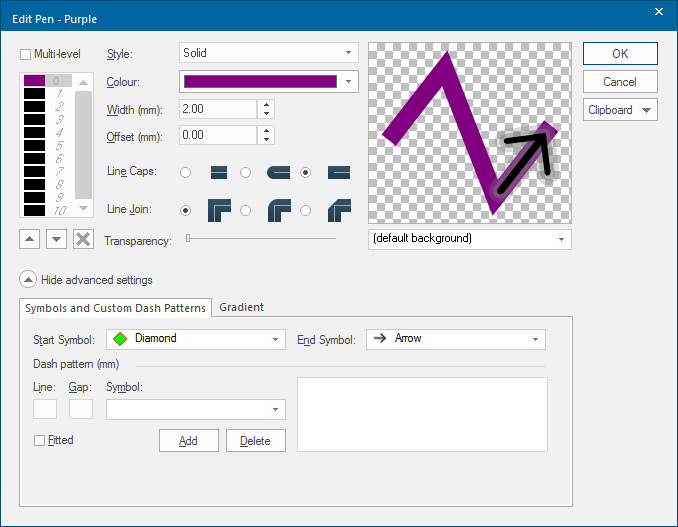Select level number 3 in list
Screen dimensions: 678x527
tap(60, 119)
